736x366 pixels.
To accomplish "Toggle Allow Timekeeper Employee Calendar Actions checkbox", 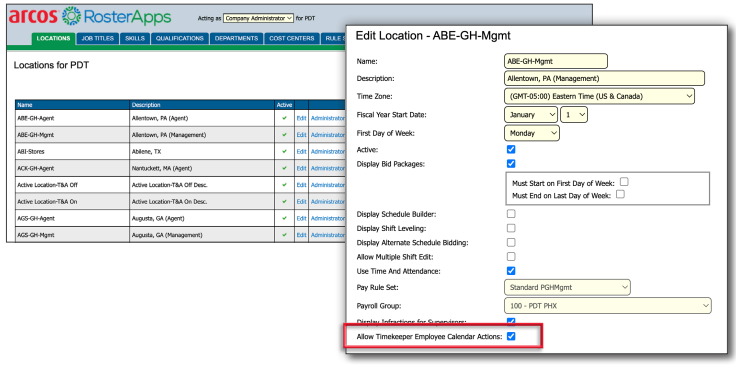I will pyautogui.click(x=511, y=336).
